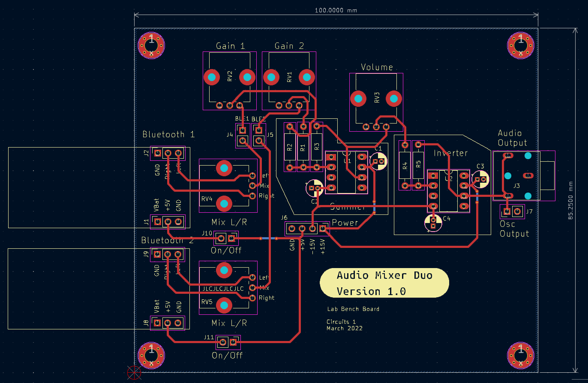588x383 pixels.
Task: Click the red origin marker at bottom-left corner
Action: click(x=135, y=372)
